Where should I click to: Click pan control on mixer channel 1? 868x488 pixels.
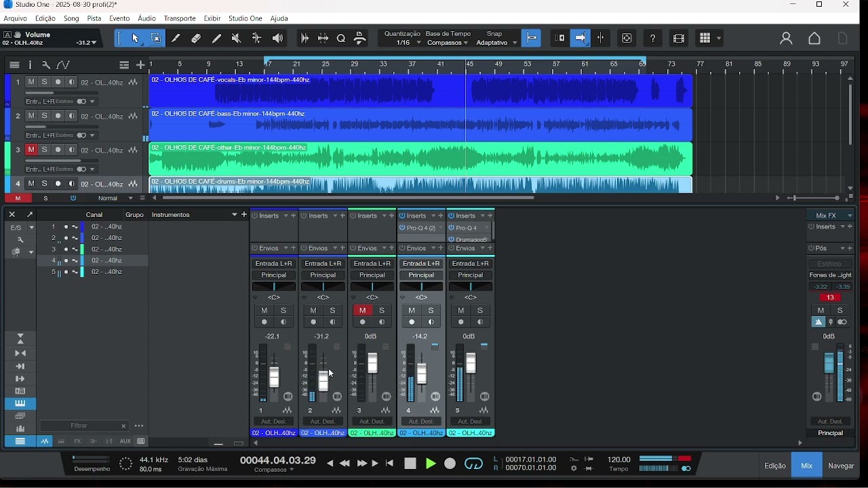[x=274, y=287]
